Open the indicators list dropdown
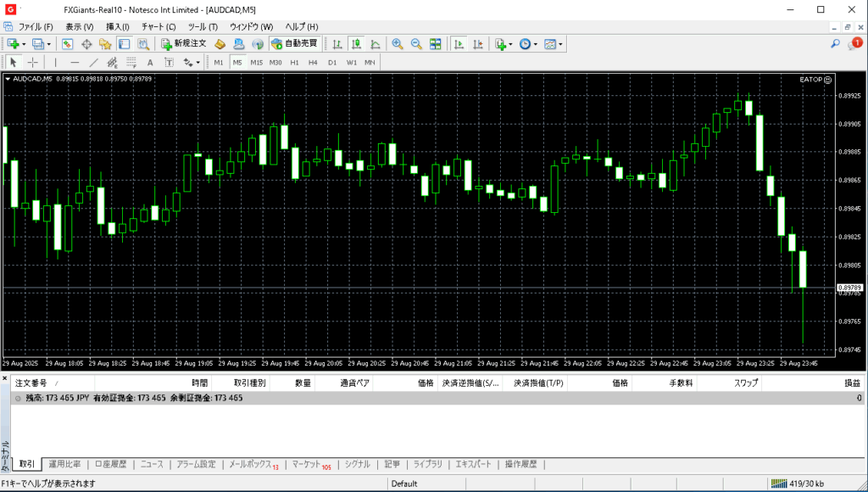 [510, 44]
